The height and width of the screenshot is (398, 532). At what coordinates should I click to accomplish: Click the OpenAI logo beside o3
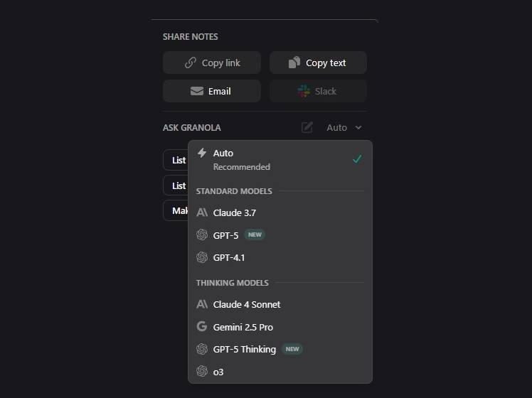tap(202, 371)
